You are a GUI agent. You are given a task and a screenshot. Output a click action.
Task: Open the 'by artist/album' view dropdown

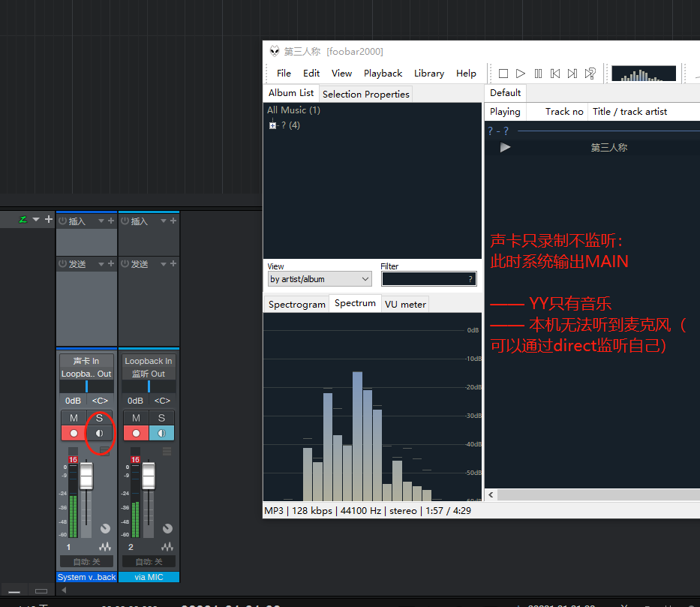click(319, 279)
